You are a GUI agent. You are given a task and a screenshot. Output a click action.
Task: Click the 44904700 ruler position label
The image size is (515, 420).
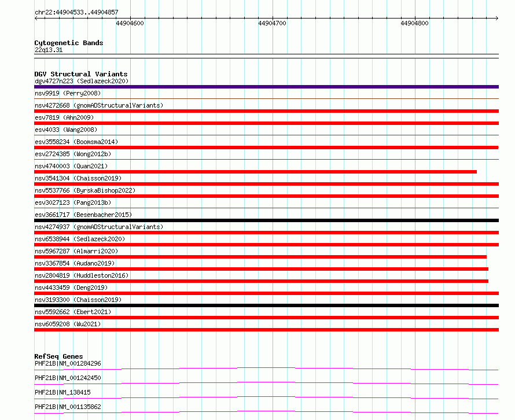[x=273, y=23]
